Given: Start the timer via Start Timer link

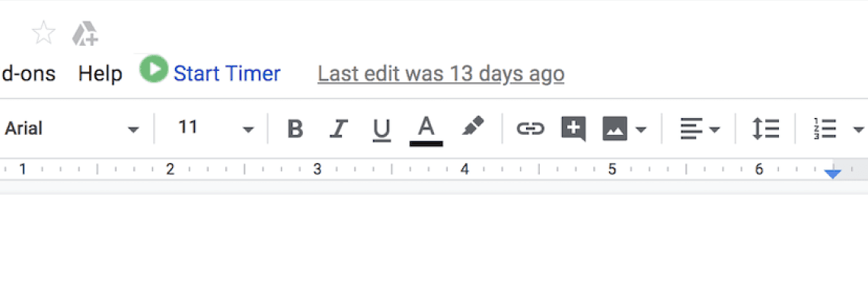Looking at the screenshot, I should tap(227, 74).
